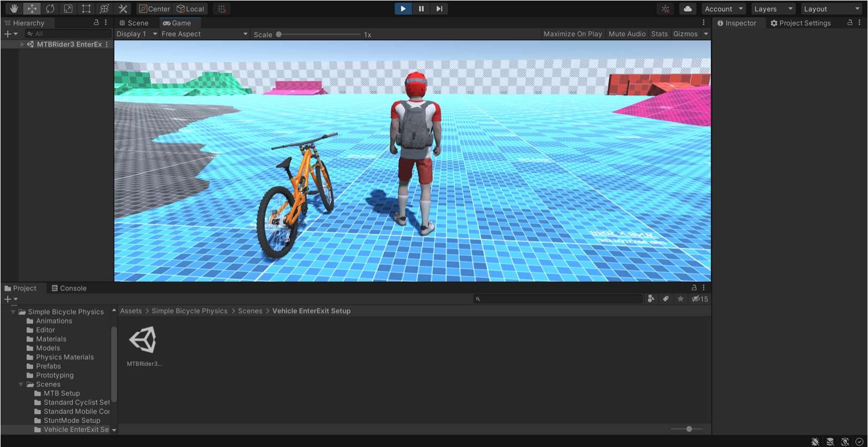Toggle pivot rotation Local
Viewport: 868px width, 447px height.
pyautogui.click(x=191, y=9)
